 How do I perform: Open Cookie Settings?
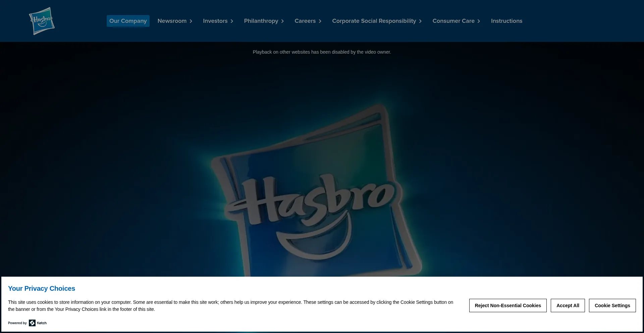click(x=612, y=306)
